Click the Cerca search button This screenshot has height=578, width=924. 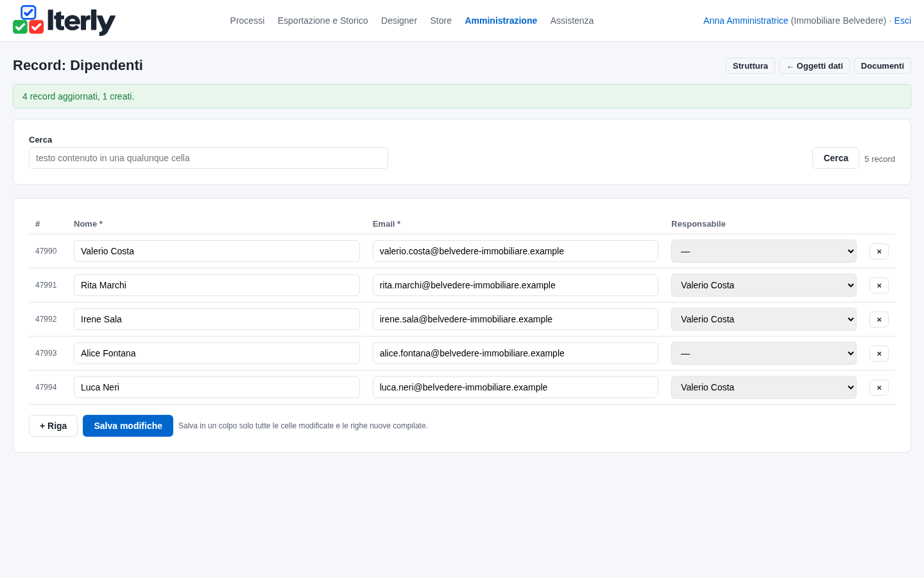(835, 158)
